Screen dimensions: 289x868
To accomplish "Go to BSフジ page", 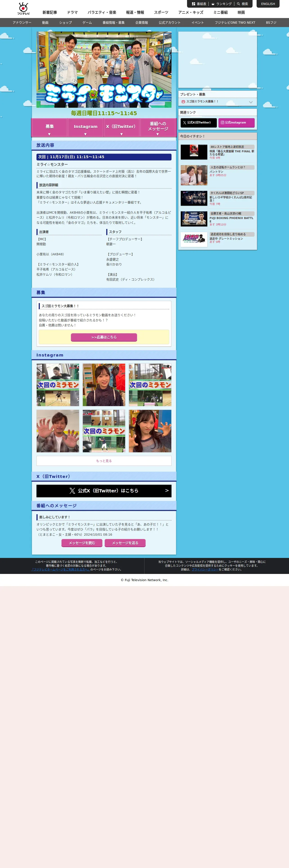I will point(271,23).
